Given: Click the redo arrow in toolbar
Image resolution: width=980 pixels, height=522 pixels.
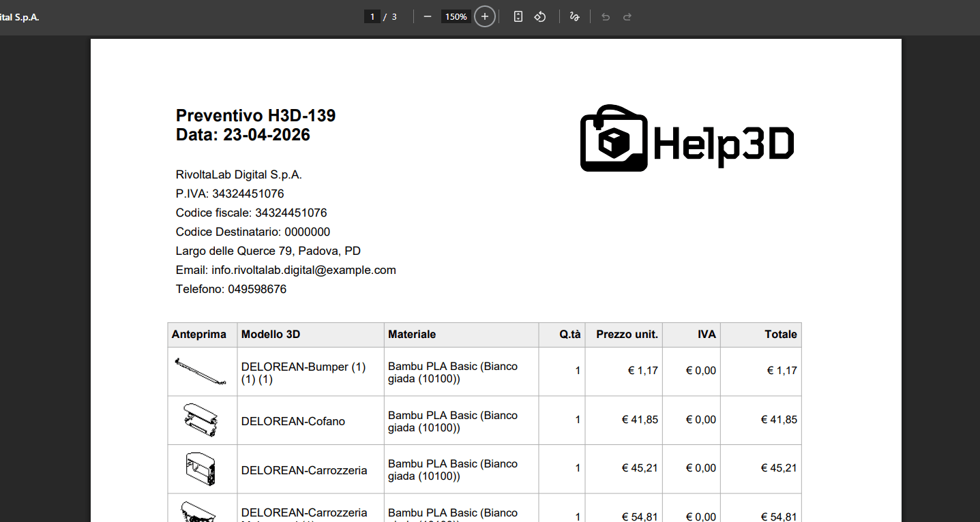Looking at the screenshot, I should 627,16.
